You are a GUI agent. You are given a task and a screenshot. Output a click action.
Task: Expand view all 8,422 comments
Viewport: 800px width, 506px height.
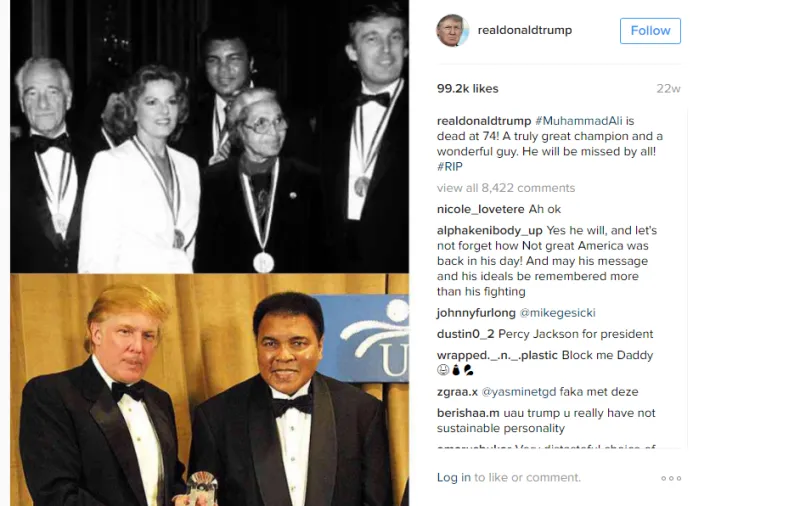[x=506, y=188]
